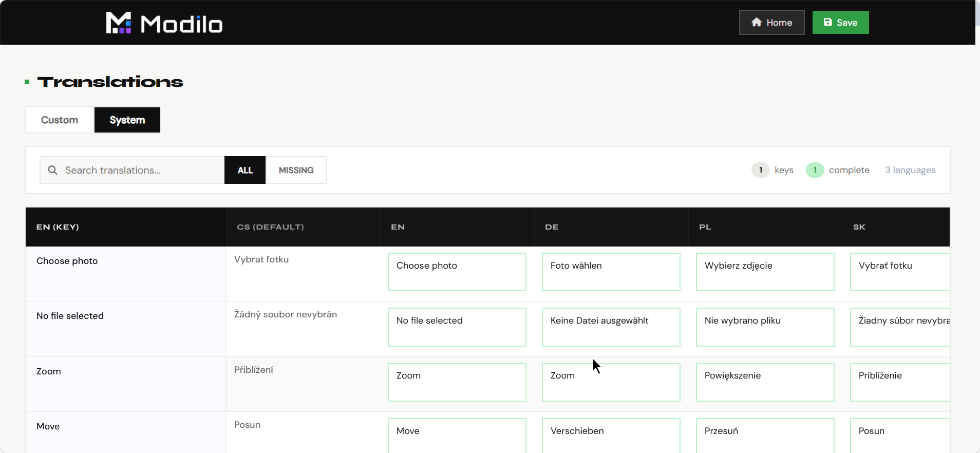Click Czech default Posun
Image resolution: width=980 pixels, height=453 pixels.
click(247, 425)
